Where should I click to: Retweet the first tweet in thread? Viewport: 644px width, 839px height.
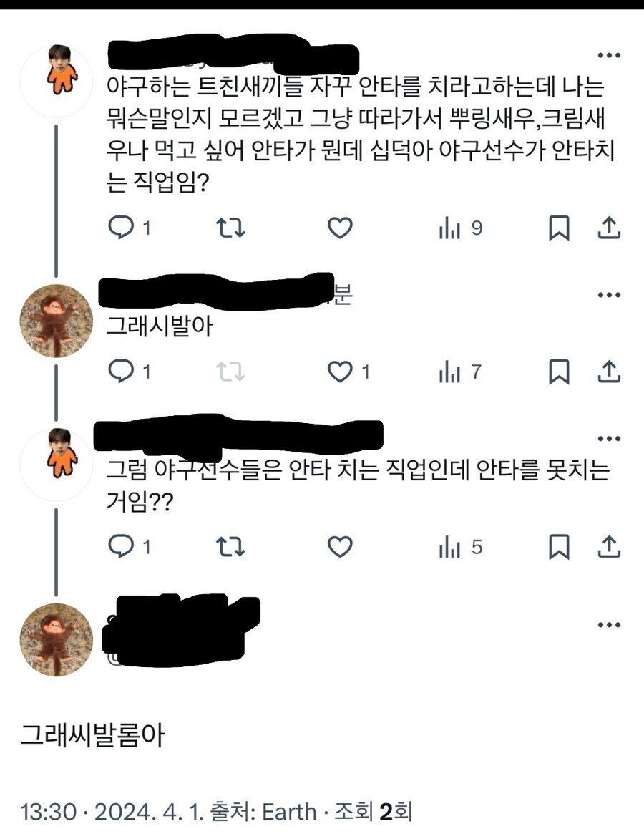click(x=230, y=228)
